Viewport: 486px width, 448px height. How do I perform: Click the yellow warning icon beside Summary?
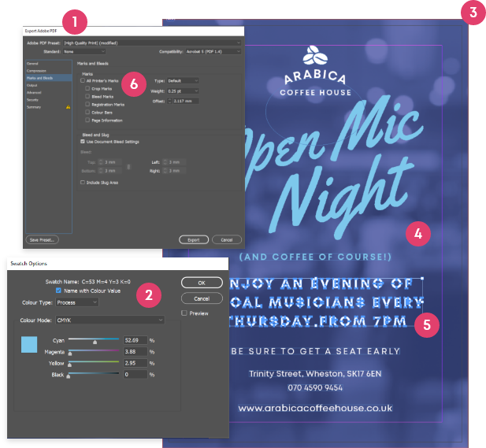click(x=69, y=107)
